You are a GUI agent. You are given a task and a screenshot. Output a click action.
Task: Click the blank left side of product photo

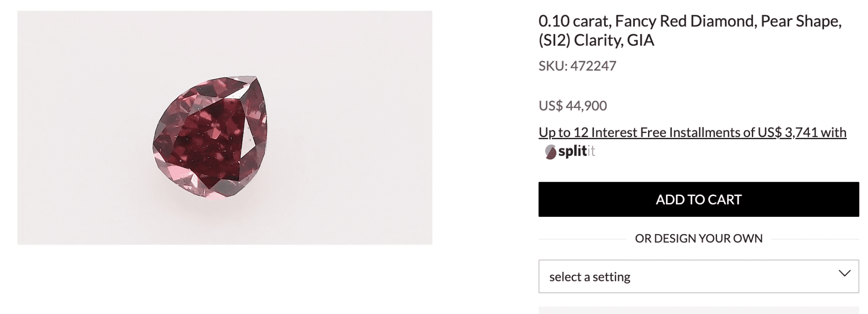(x=76, y=127)
